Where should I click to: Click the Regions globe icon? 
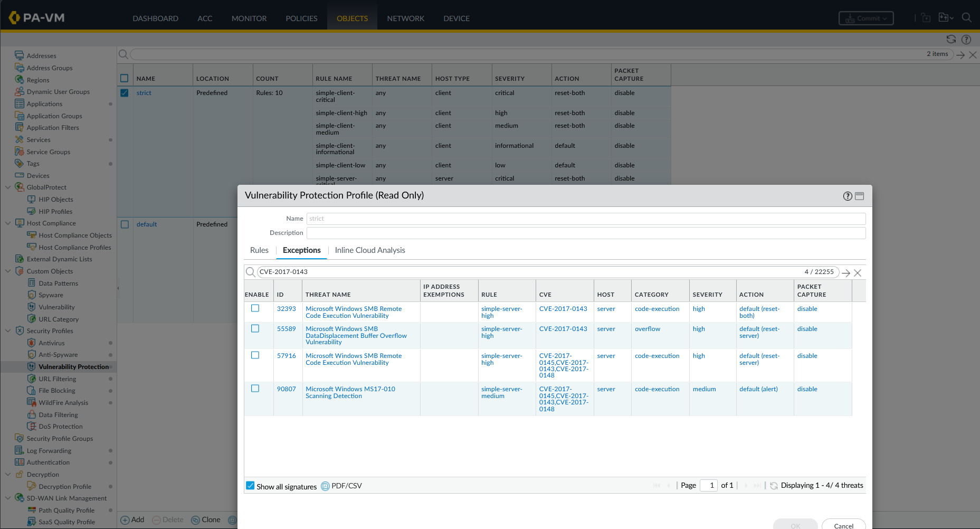[20, 80]
